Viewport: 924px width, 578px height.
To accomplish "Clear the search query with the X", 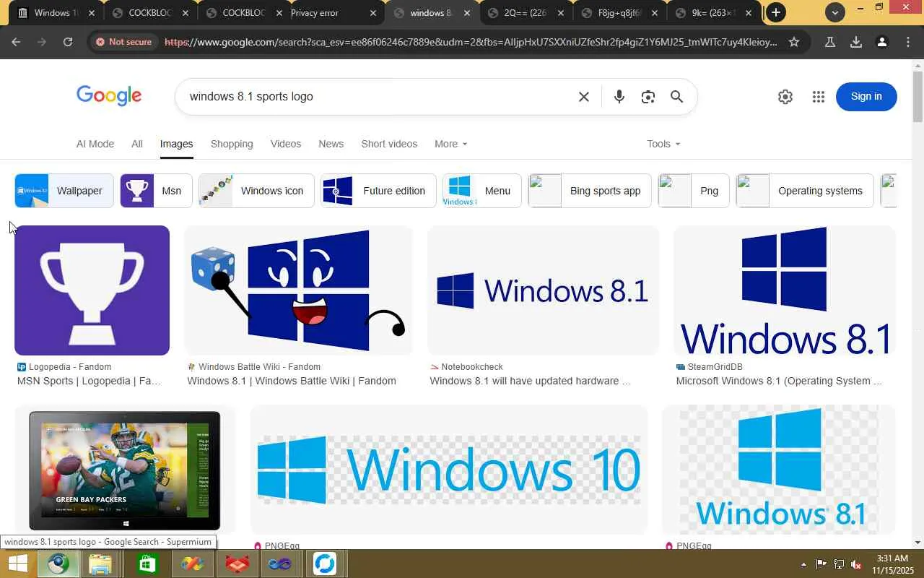I will [584, 97].
